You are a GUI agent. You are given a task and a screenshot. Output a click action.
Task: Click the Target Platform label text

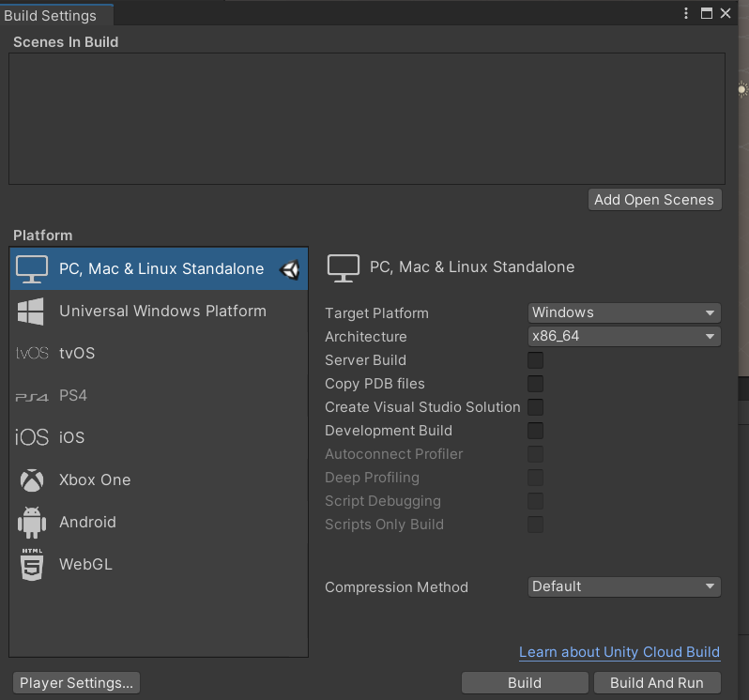(x=376, y=313)
